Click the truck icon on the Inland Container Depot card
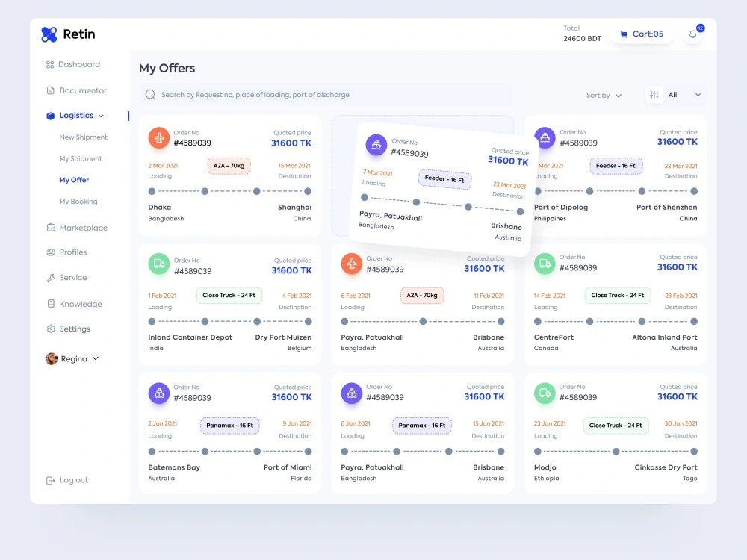The image size is (747, 560). point(158,264)
